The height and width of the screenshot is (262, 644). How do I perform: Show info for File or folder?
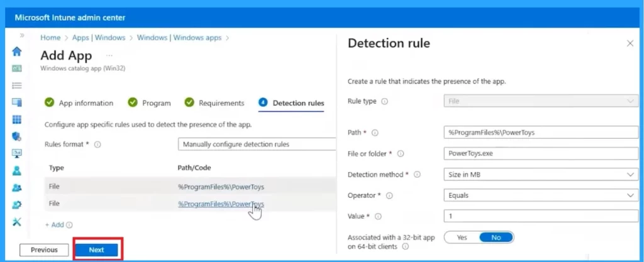(x=401, y=154)
